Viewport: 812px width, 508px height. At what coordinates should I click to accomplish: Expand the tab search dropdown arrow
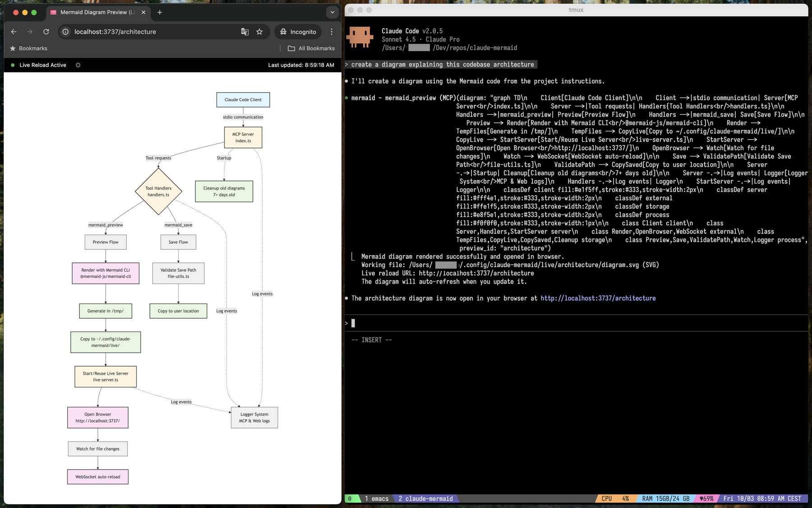[332, 12]
